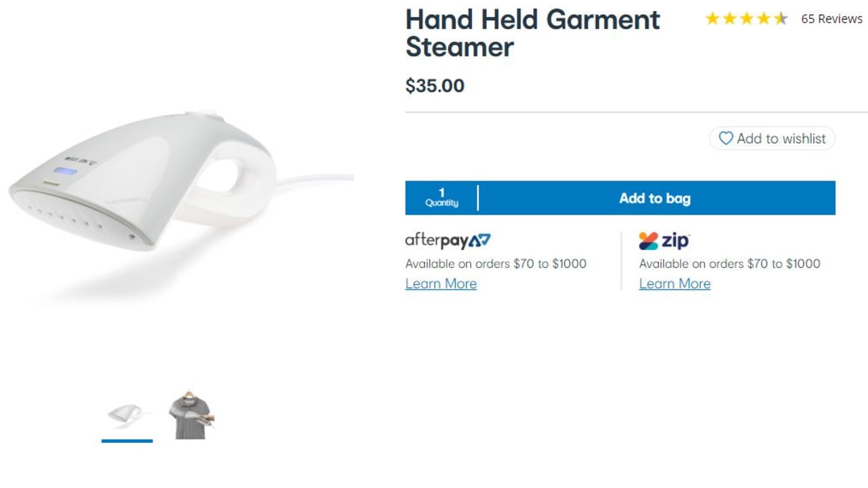The height and width of the screenshot is (488, 868).
Task: Click the third rating star
Action: [x=747, y=18]
